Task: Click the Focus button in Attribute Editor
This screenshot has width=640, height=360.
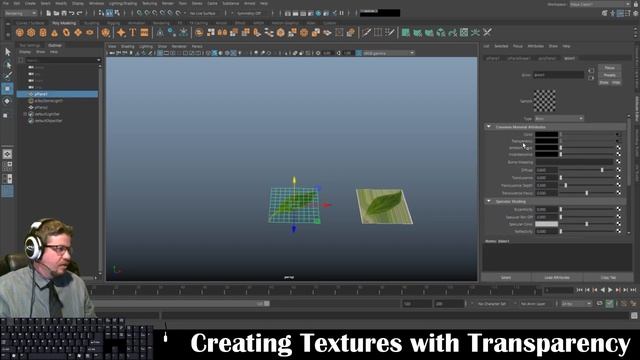Action: [609, 68]
